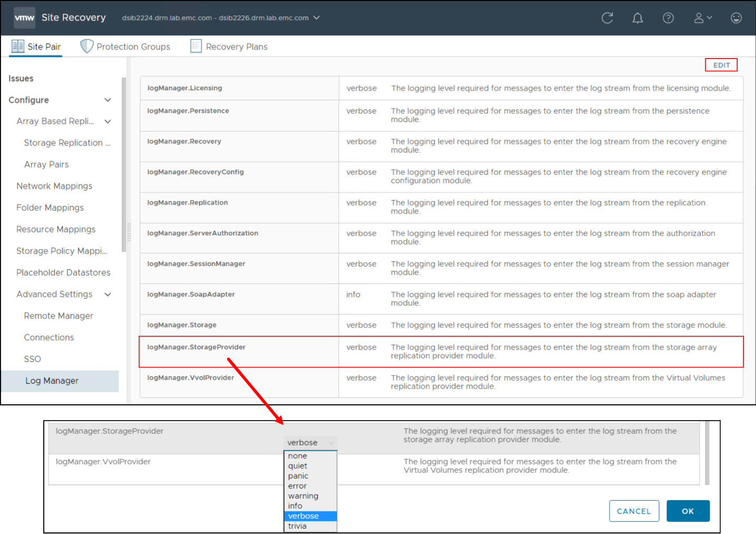Refresh the Site Recovery view
Image resolution: width=756 pixels, height=534 pixels.
(607, 18)
